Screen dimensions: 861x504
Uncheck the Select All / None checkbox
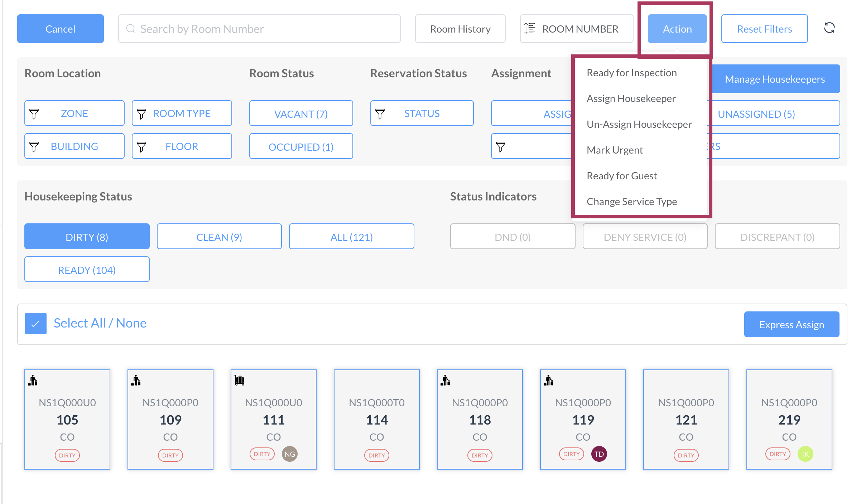coord(36,324)
